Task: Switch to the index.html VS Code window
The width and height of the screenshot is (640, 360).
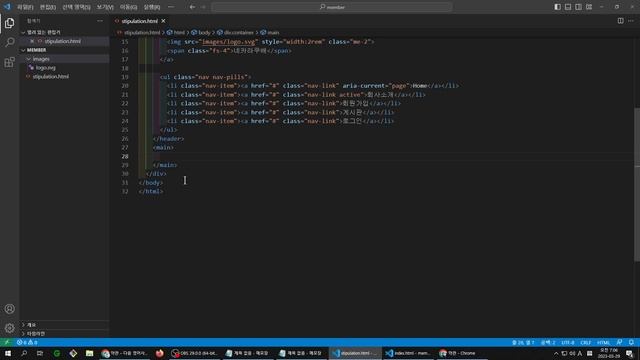Action: point(407,353)
